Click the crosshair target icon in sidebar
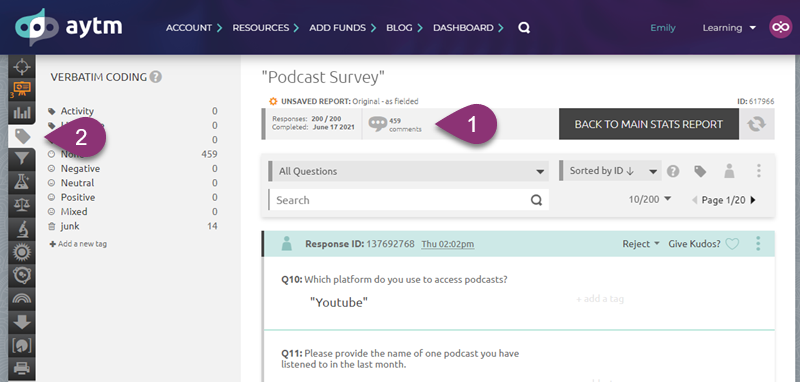 (x=22, y=67)
